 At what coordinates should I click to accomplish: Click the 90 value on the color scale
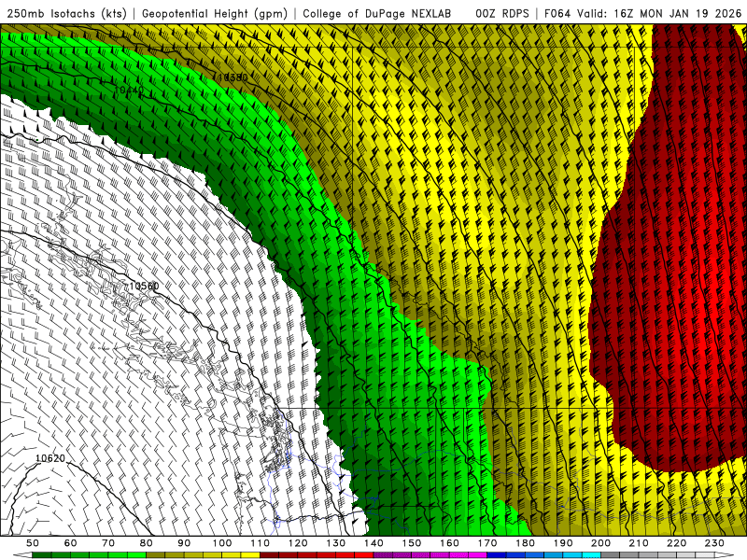click(x=184, y=543)
